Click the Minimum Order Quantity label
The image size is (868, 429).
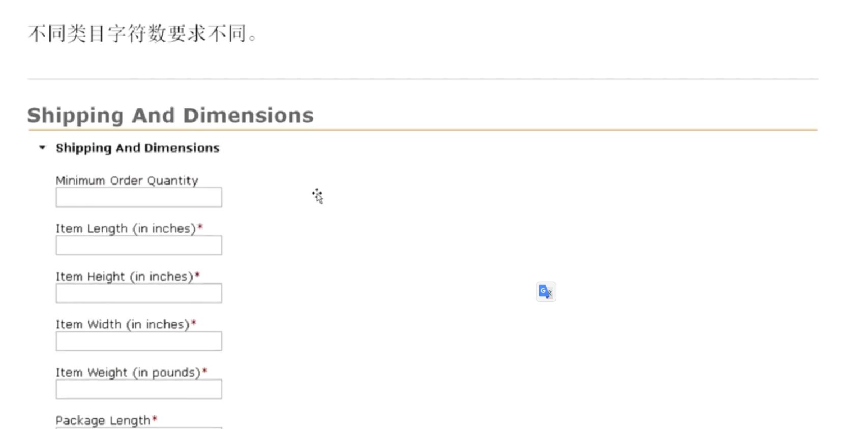coord(127,180)
